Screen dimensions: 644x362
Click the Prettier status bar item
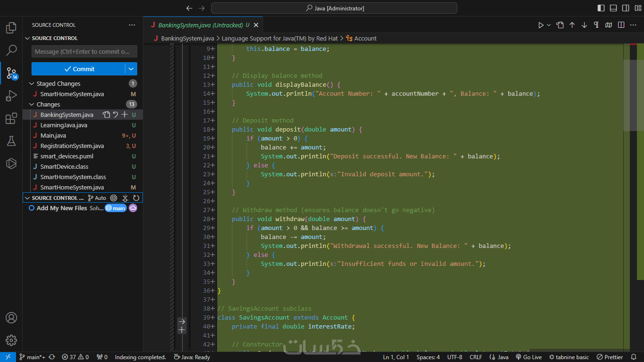(x=610, y=357)
